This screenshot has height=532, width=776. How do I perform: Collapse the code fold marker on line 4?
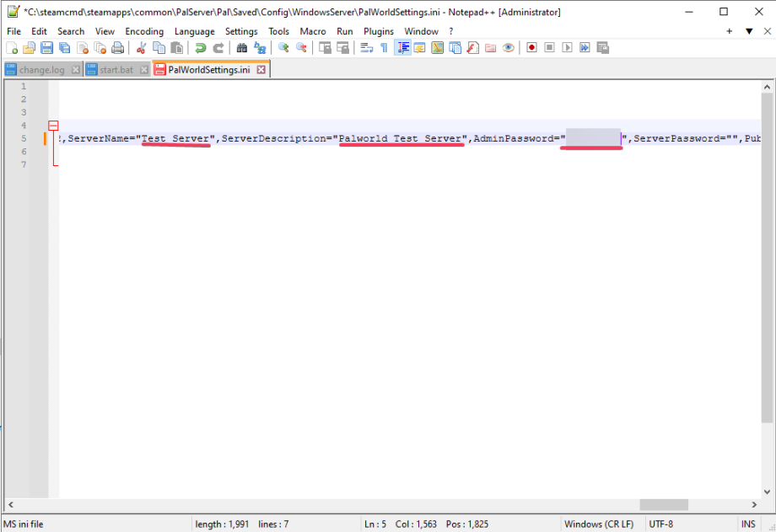[x=53, y=125]
